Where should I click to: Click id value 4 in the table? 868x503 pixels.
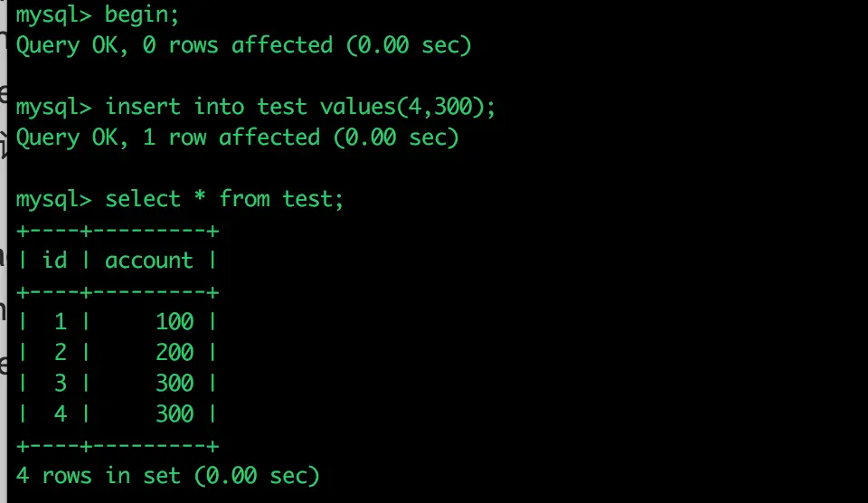(61, 413)
